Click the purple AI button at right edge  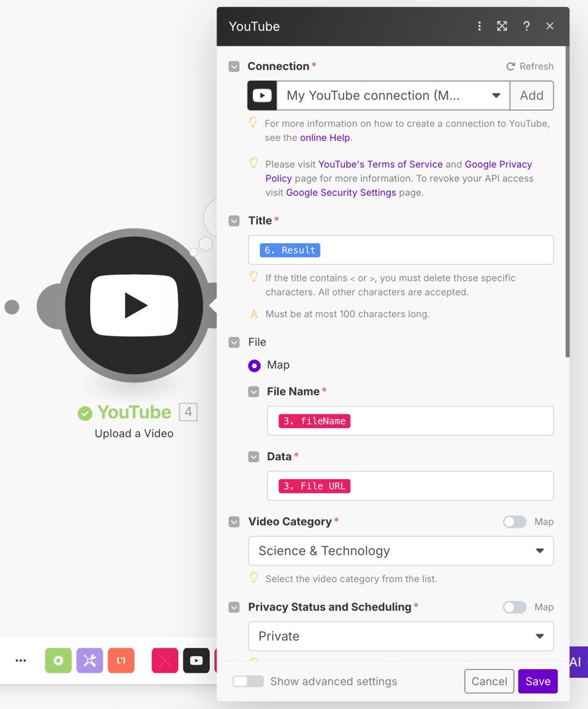point(578,662)
